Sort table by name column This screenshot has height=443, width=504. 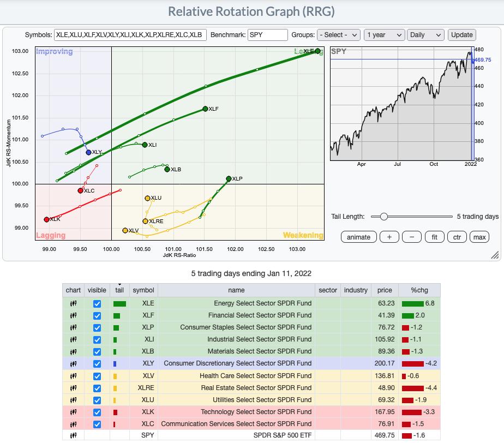click(x=236, y=290)
